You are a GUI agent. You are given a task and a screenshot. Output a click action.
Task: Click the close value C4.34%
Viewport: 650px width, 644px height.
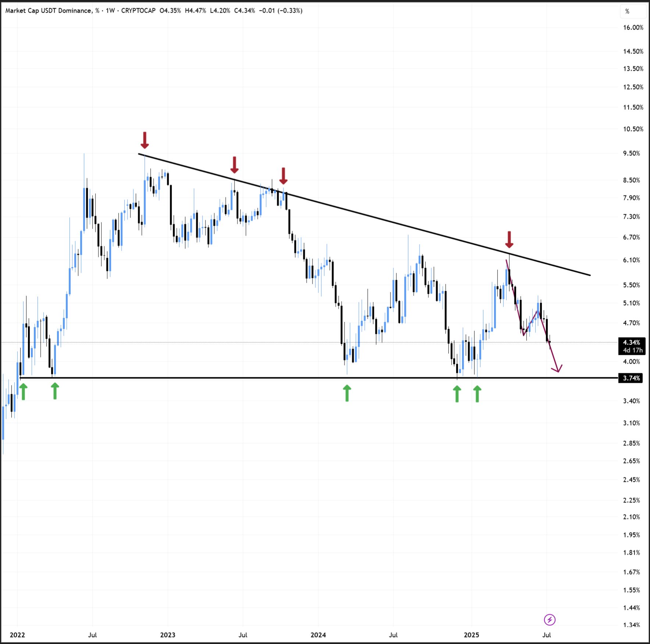click(244, 11)
